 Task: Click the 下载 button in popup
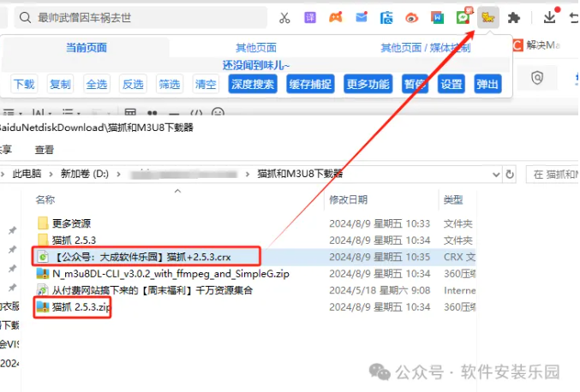24,84
